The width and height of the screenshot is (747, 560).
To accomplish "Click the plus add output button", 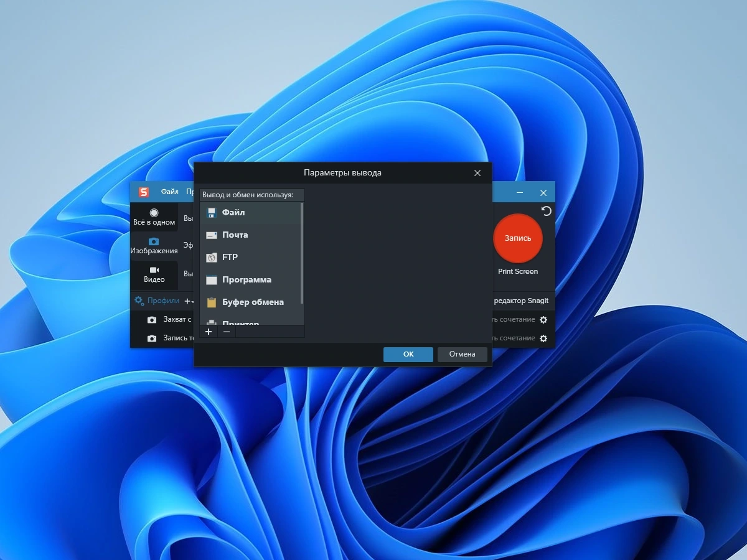I will [x=209, y=332].
